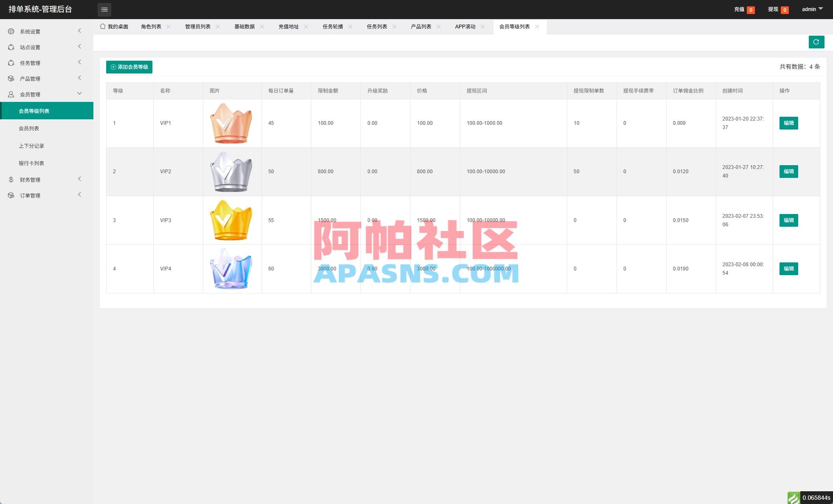Screen dimensions: 833x504
Task: Close the 基础数据 tab
Action: [262, 26]
